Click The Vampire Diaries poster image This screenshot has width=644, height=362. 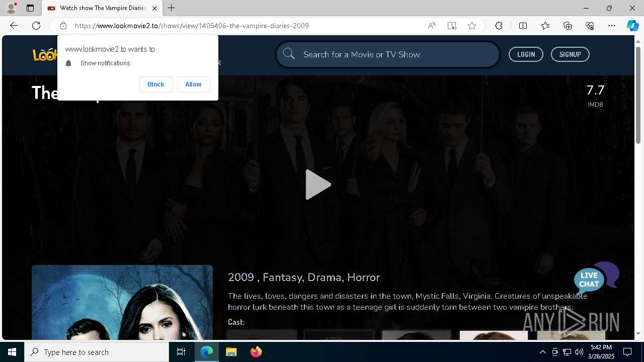click(x=122, y=302)
